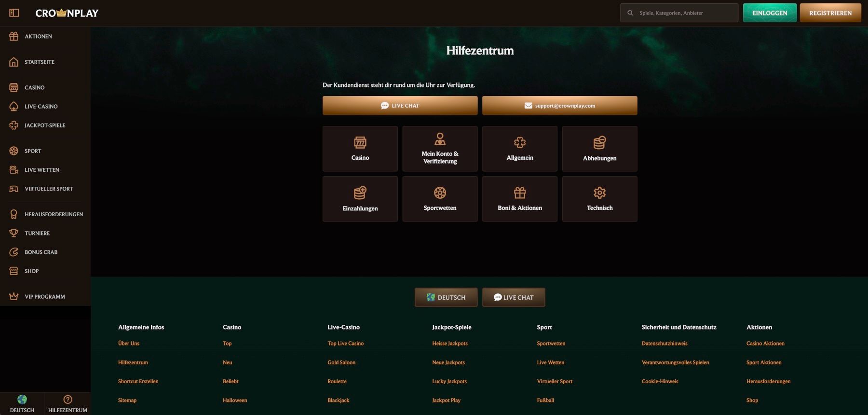868x415 pixels.
Task: Select the Bonus Crab sidebar icon
Action: point(14,252)
